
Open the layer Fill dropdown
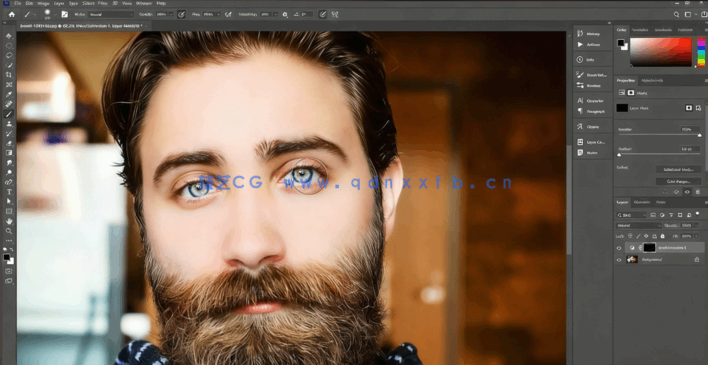click(x=695, y=236)
